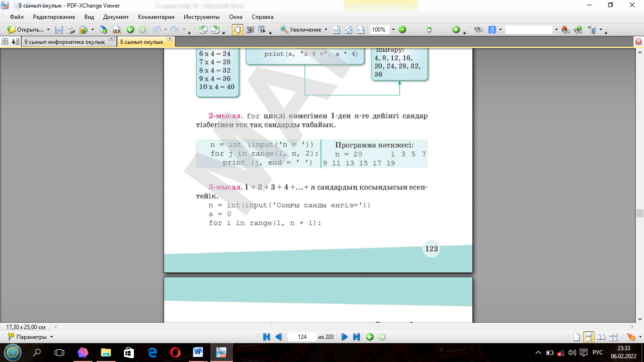Open Find with the binoculars icon

[479, 30]
